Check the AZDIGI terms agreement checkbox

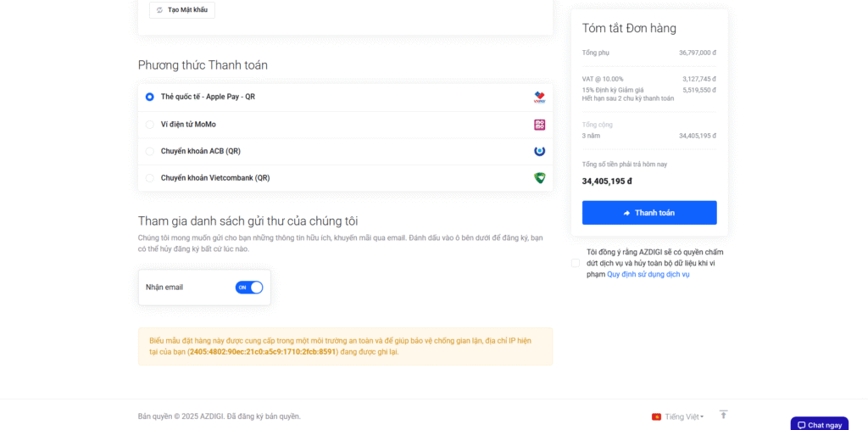[576, 263]
